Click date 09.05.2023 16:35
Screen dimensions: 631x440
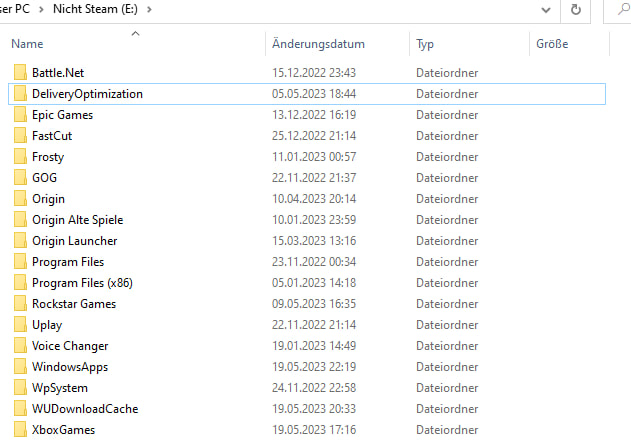(314, 304)
